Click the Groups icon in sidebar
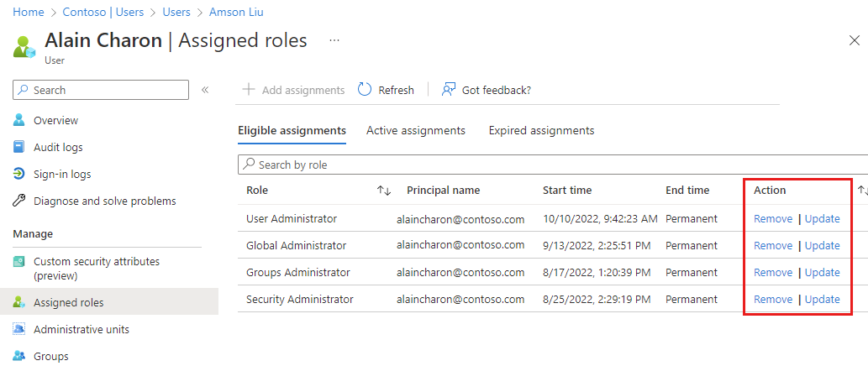Viewport: 868px width, 366px height. pos(19,356)
